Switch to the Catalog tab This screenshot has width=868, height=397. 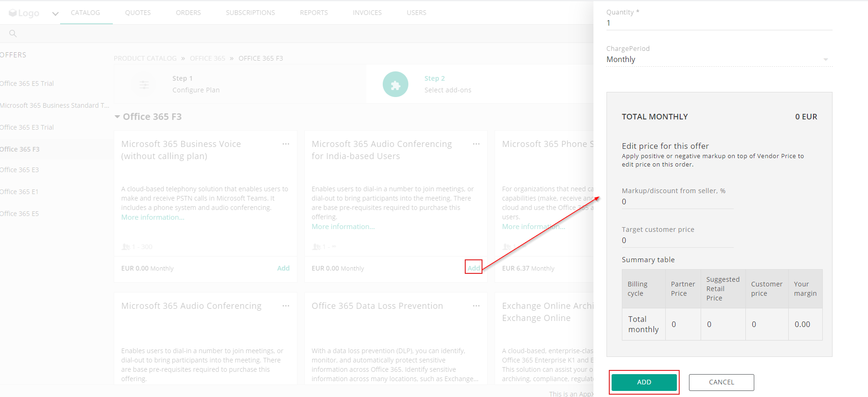click(x=86, y=13)
